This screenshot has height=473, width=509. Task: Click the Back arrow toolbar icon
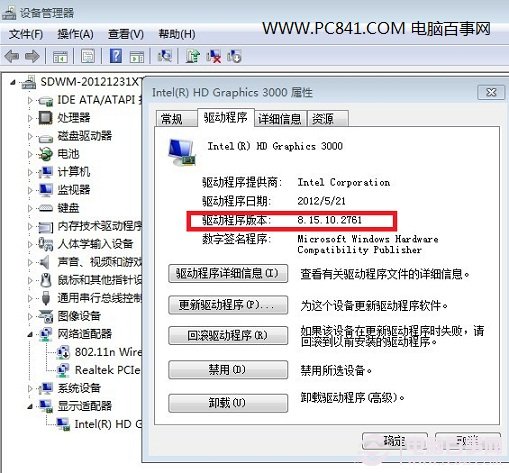click(12, 56)
